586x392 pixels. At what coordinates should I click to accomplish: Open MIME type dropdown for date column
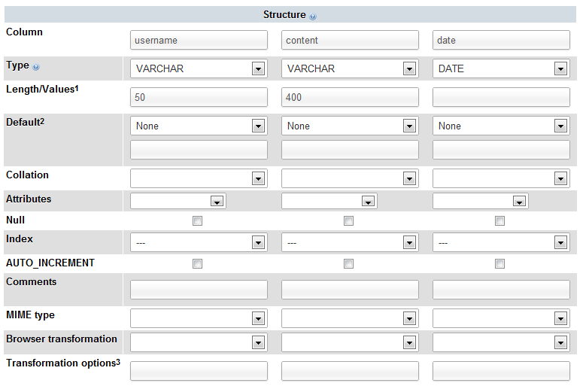coord(501,318)
